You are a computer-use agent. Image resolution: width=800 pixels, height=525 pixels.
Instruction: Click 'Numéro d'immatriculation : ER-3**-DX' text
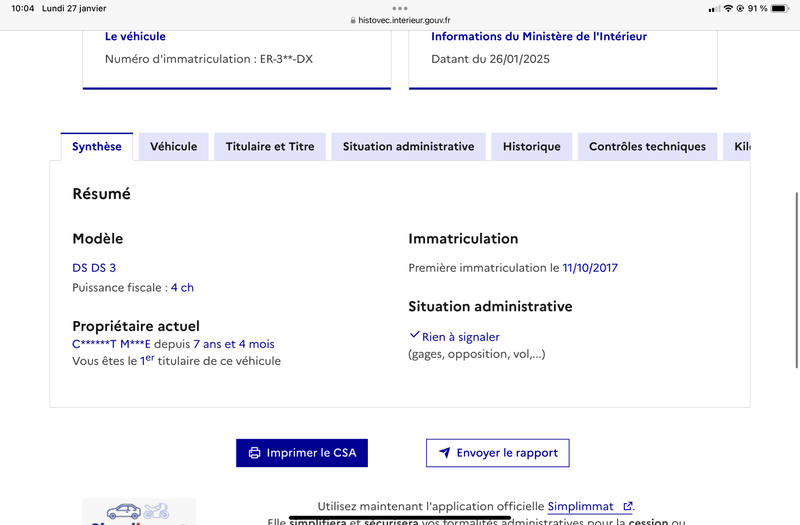tap(209, 59)
